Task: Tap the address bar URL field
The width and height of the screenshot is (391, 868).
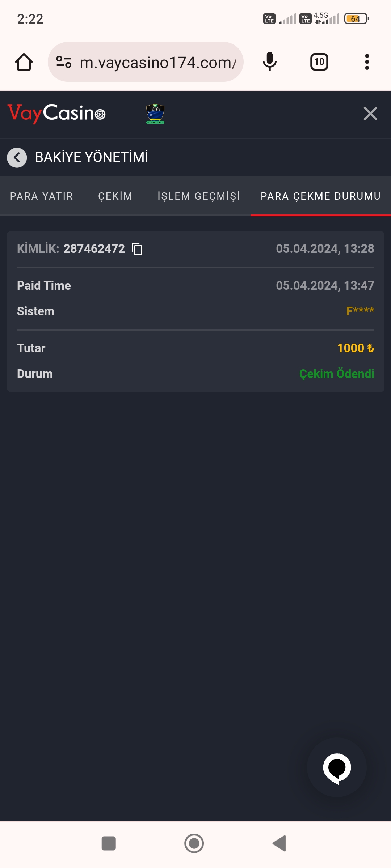Action: (157, 63)
